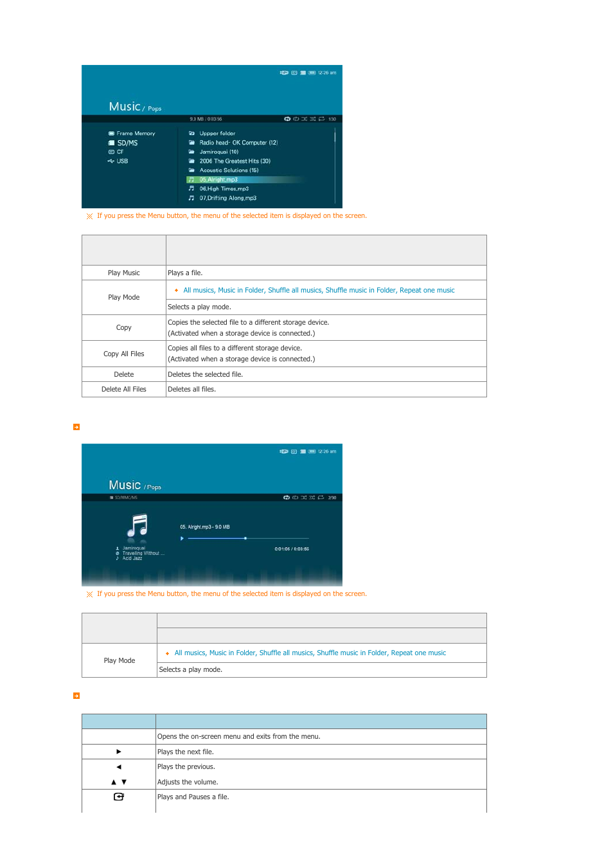Open the Uppper folder entry
The image size is (613, 868).
217,134
